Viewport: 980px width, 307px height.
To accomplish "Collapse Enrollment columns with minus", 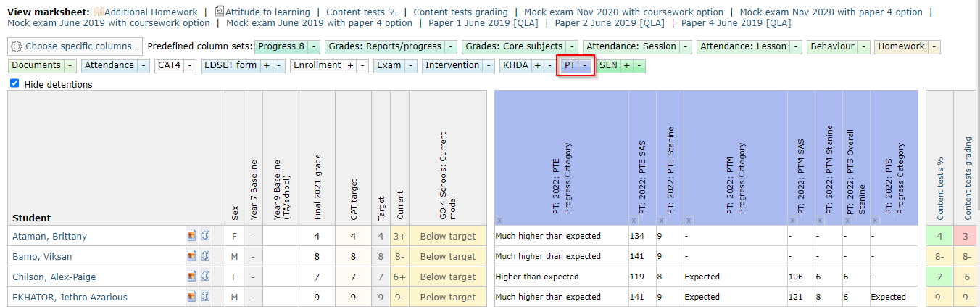I will click(362, 65).
